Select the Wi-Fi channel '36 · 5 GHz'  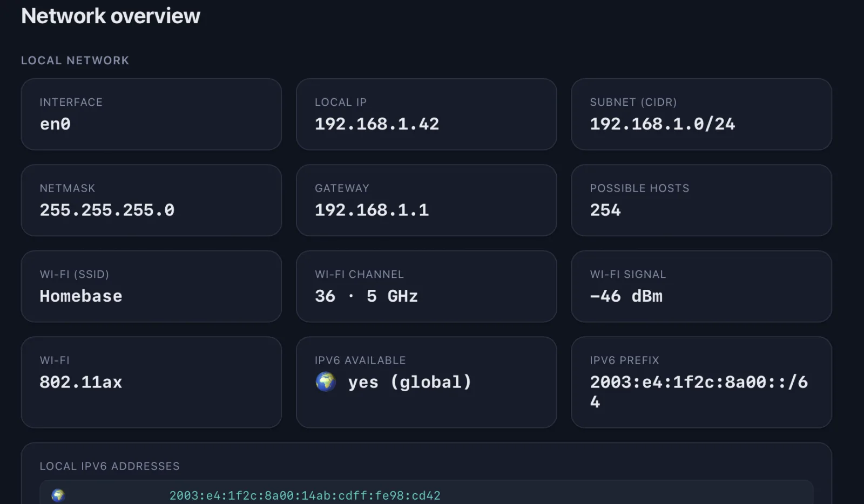(x=367, y=296)
